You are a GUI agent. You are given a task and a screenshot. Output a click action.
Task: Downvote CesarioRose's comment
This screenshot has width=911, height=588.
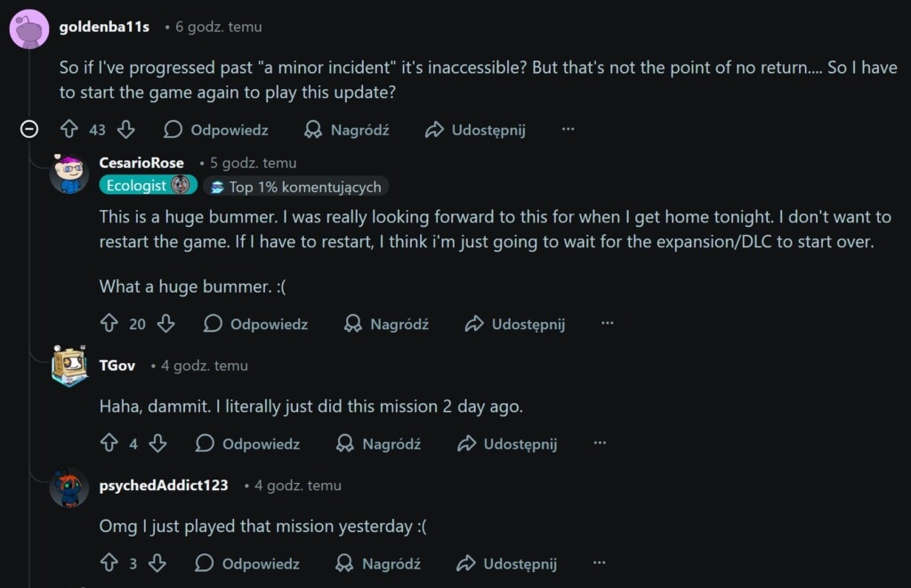click(x=166, y=324)
